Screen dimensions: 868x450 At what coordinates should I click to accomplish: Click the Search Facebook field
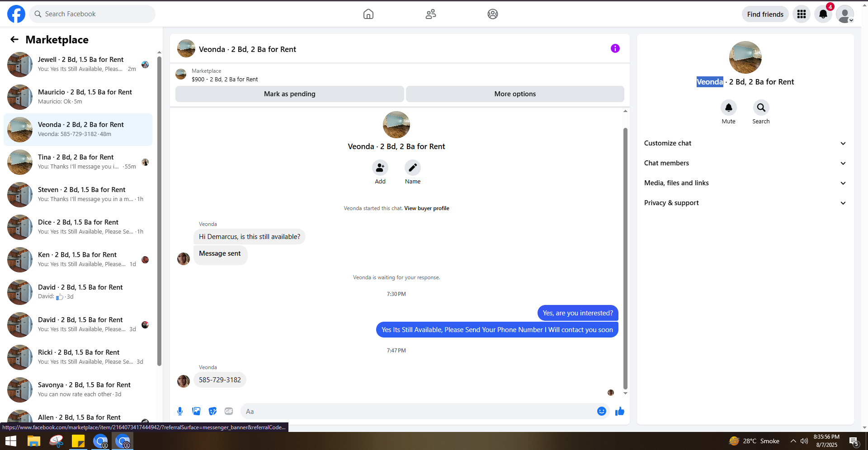click(x=92, y=14)
